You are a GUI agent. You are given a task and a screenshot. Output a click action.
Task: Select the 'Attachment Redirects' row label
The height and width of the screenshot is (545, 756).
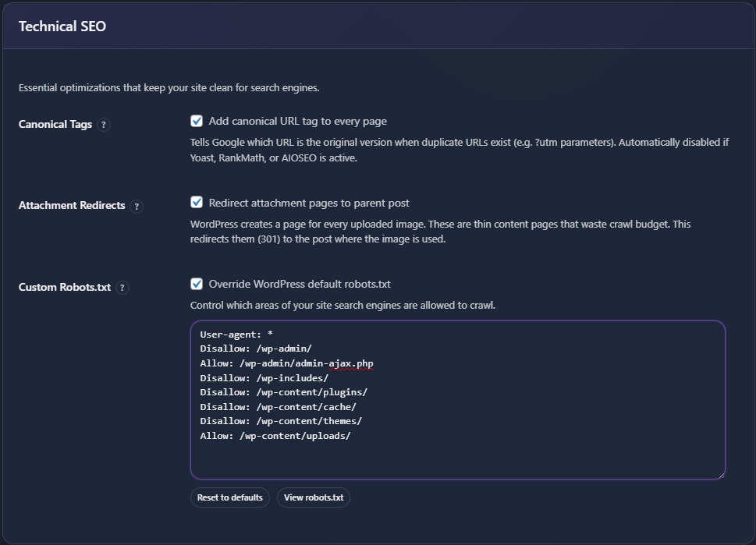pyautogui.click(x=72, y=205)
